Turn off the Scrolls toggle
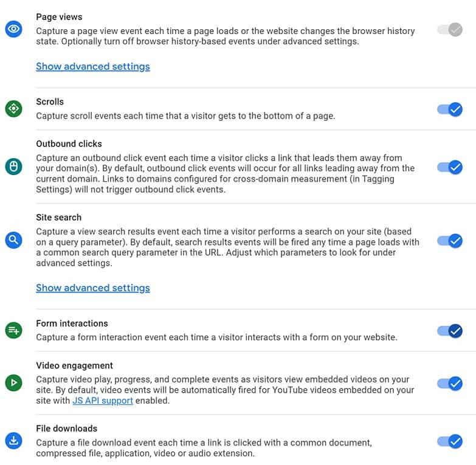Screen dimensions: 476x465 pos(450,109)
